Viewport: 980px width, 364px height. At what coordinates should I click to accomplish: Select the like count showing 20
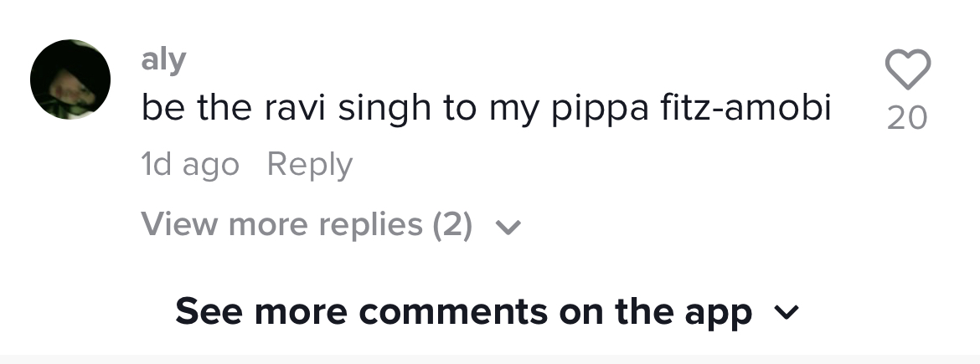(x=907, y=117)
